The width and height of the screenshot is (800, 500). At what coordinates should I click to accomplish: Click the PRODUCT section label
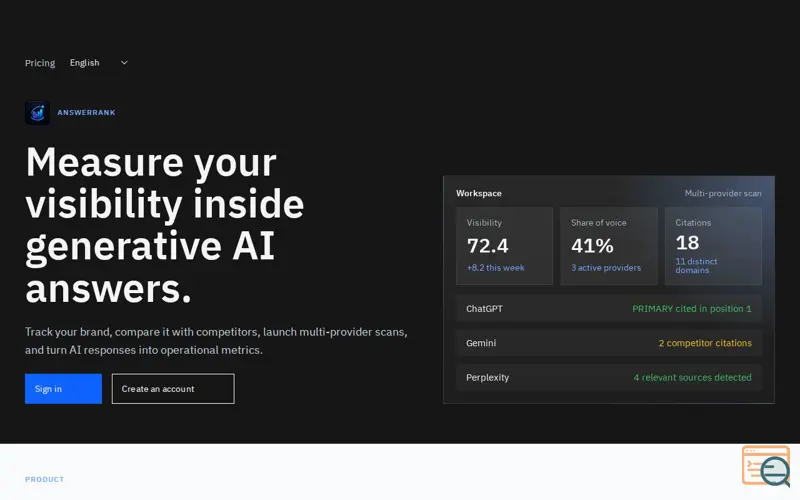pos(44,479)
